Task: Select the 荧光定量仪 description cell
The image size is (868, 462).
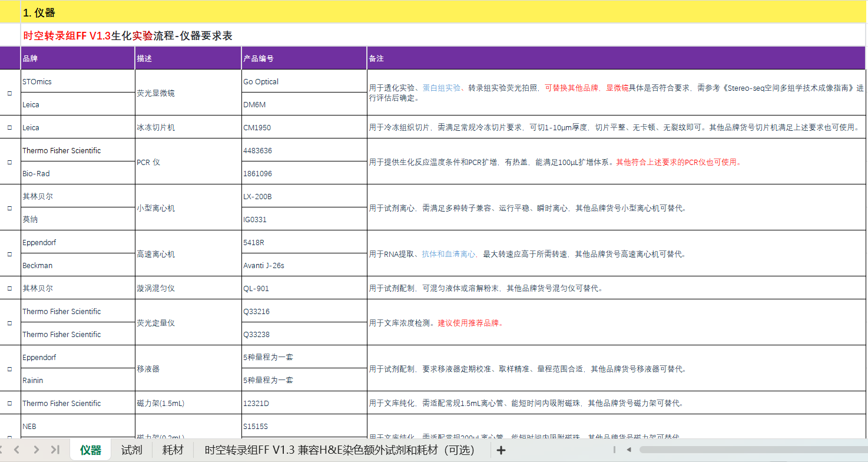Action: 188,323
